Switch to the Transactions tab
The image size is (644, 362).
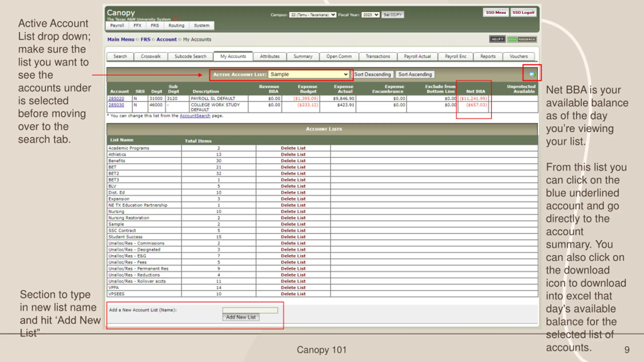pyautogui.click(x=378, y=56)
